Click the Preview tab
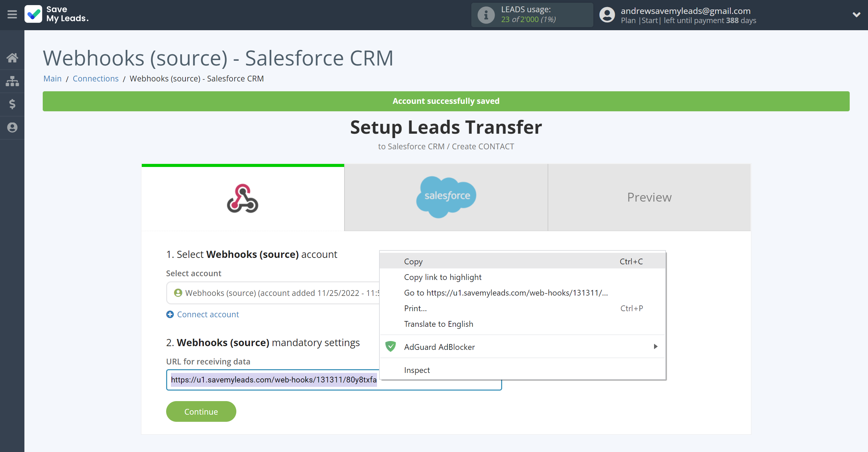868x452 pixels. [649, 197]
